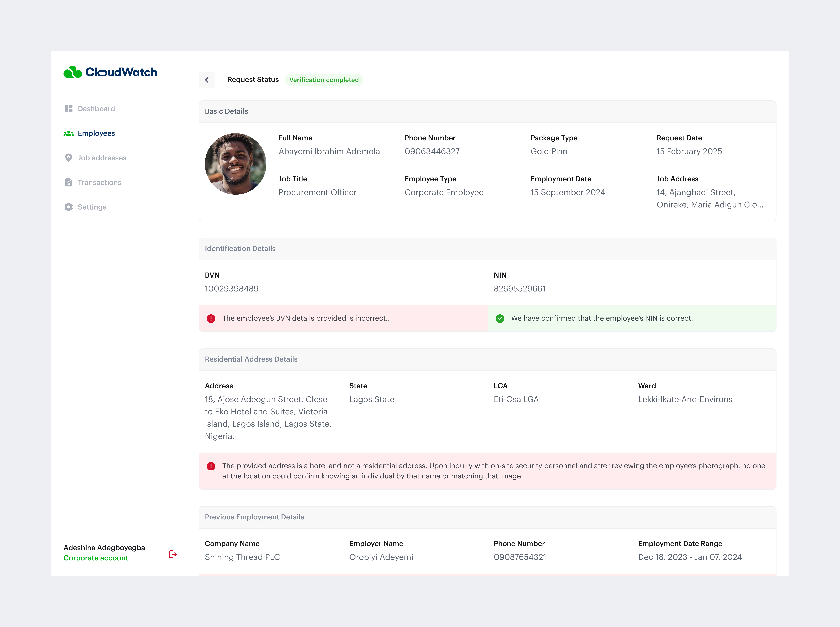Click the green checkmark confirming NIN correctness
The height and width of the screenshot is (627, 840).
pos(500,319)
